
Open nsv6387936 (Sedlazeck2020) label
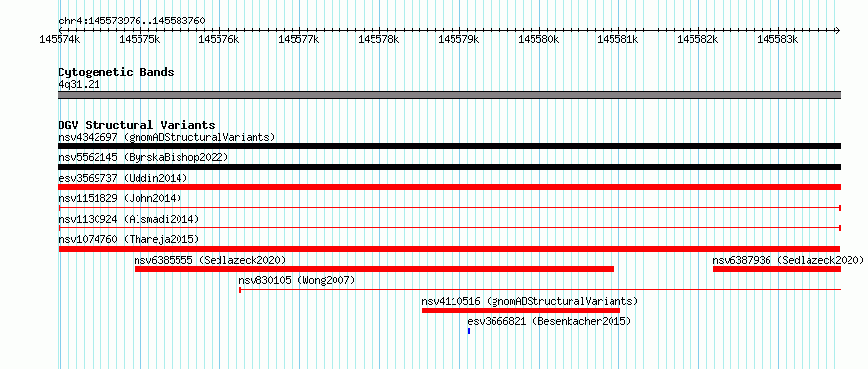(x=788, y=260)
